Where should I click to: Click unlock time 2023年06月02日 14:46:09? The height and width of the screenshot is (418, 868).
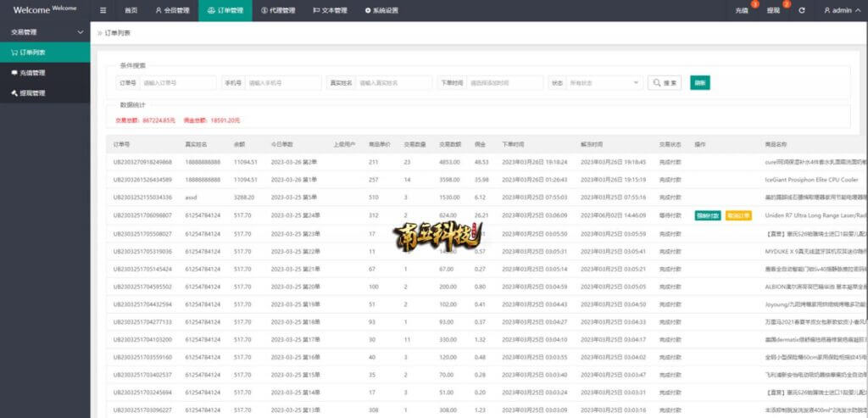[x=613, y=215]
